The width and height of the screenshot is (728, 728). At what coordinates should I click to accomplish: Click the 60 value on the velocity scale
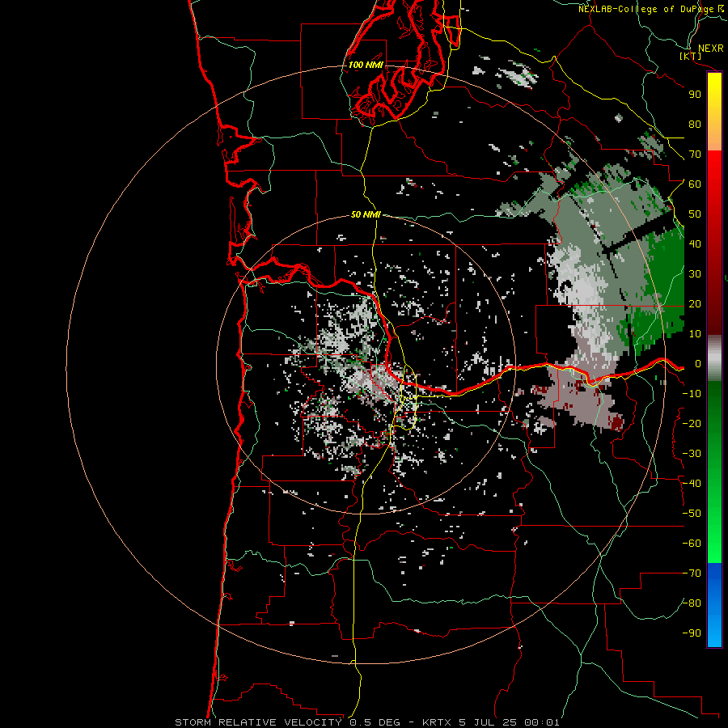click(695, 184)
